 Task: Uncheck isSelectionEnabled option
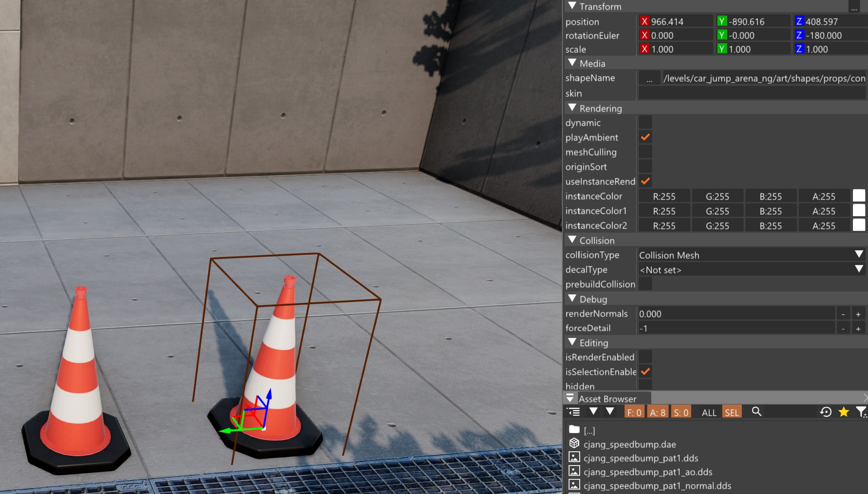pos(645,372)
